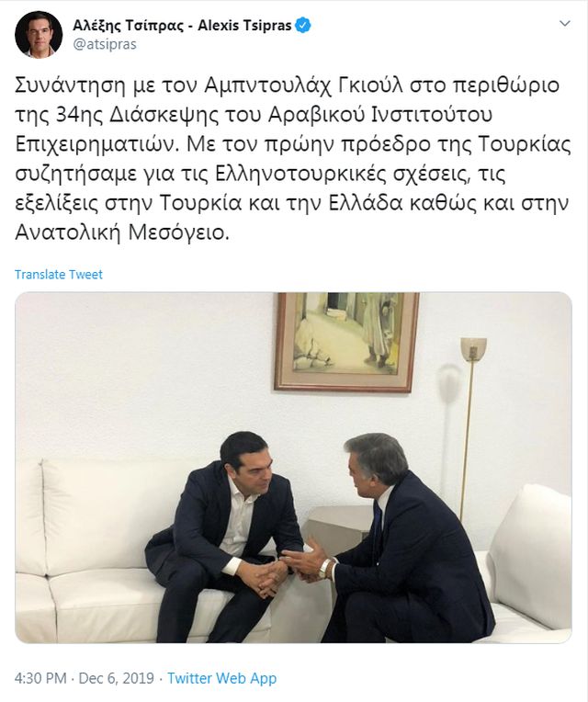Click the Alexis Tsipras profile avatar
The width and height of the screenshot is (588, 702).
coord(39,35)
